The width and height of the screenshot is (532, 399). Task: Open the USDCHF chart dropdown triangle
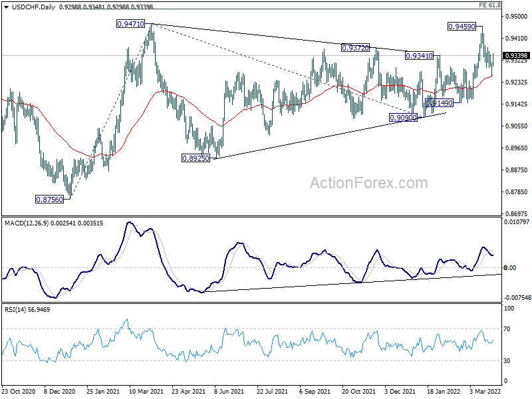point(6,7)
